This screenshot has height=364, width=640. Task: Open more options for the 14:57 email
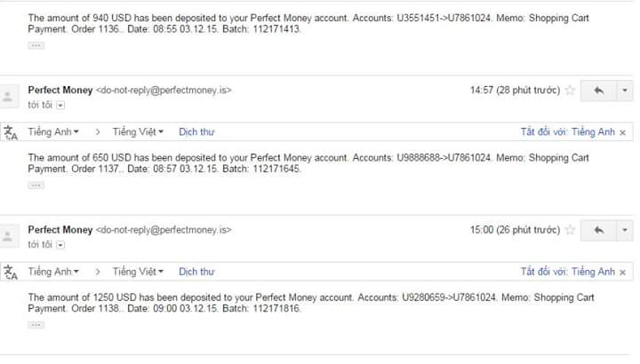pos(624,90)
